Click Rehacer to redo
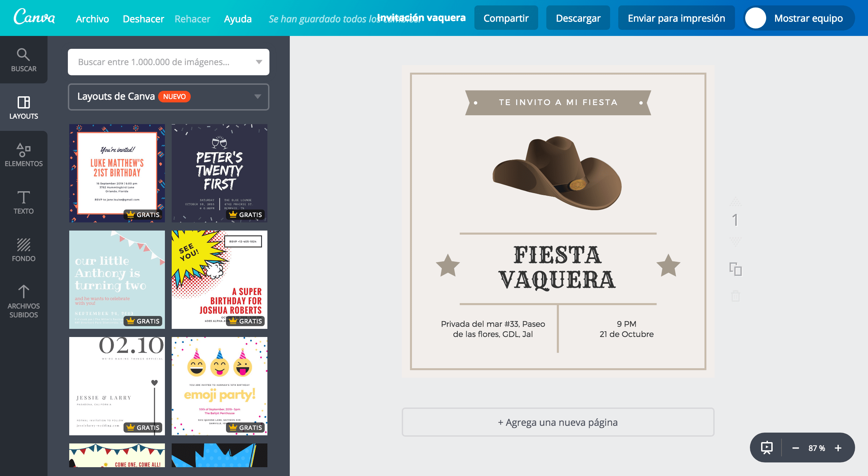The height and width of the screenshot is (476, 868). click(x=192, y=19)
